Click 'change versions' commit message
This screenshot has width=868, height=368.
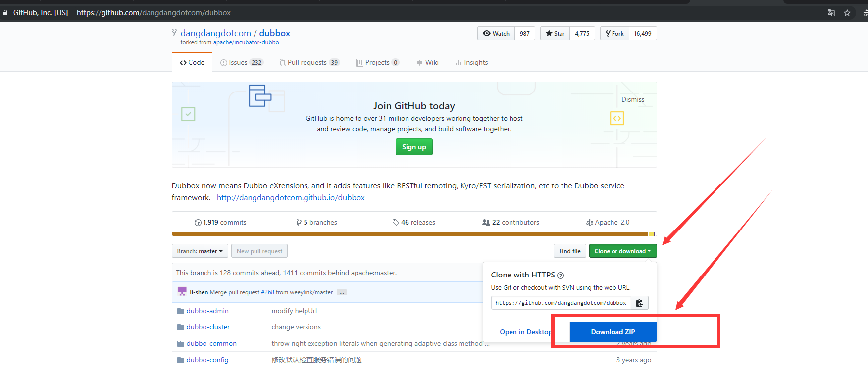pyautogui.click(x=296, y=327)
